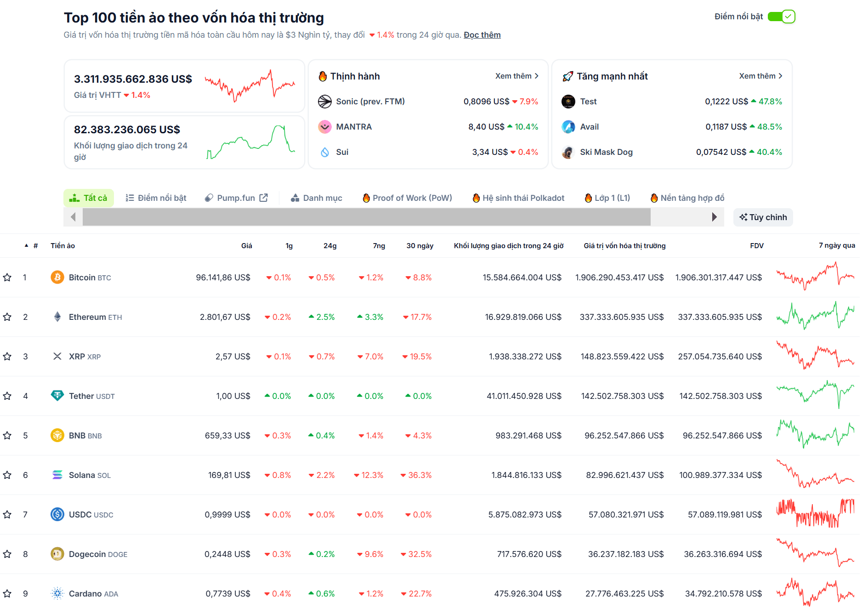
Task: Star Tether as a favorite
Action: point(7,396)
